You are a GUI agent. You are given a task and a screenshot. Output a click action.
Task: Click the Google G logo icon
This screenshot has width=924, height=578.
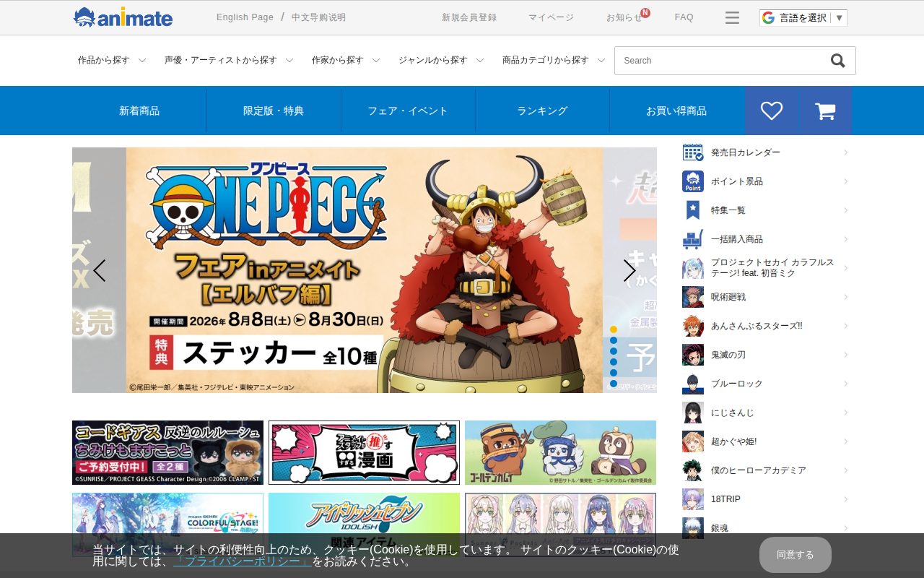click(x=768, y=17)
